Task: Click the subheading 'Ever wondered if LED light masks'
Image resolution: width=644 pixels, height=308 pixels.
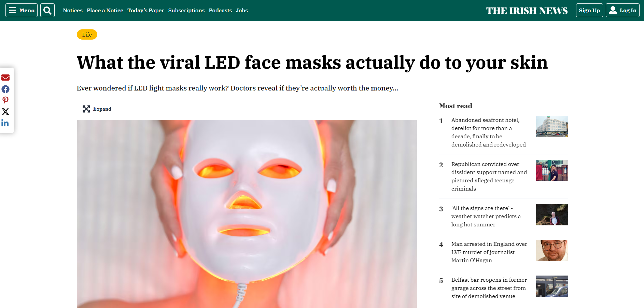Action: point(237,88)
